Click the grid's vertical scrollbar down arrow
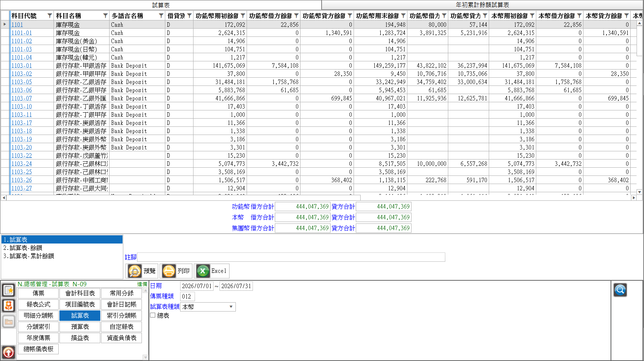The width and height of the screenshot is (644, 361). click(x=640, y=192)
